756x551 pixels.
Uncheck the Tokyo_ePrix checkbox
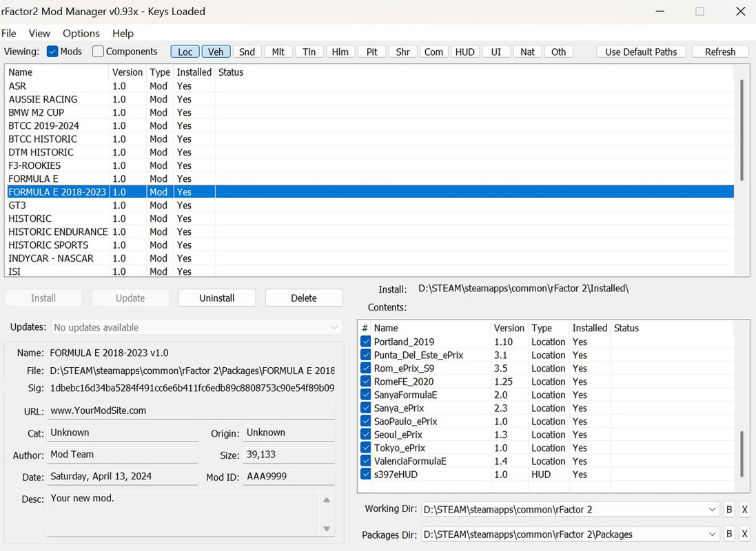click(x=365, y=448)
